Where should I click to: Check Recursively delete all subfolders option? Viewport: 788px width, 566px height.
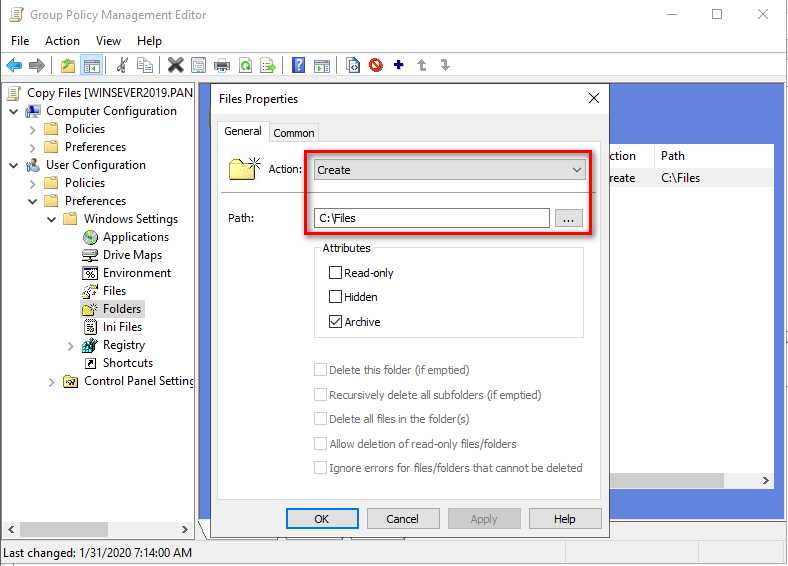pos(320,395)
